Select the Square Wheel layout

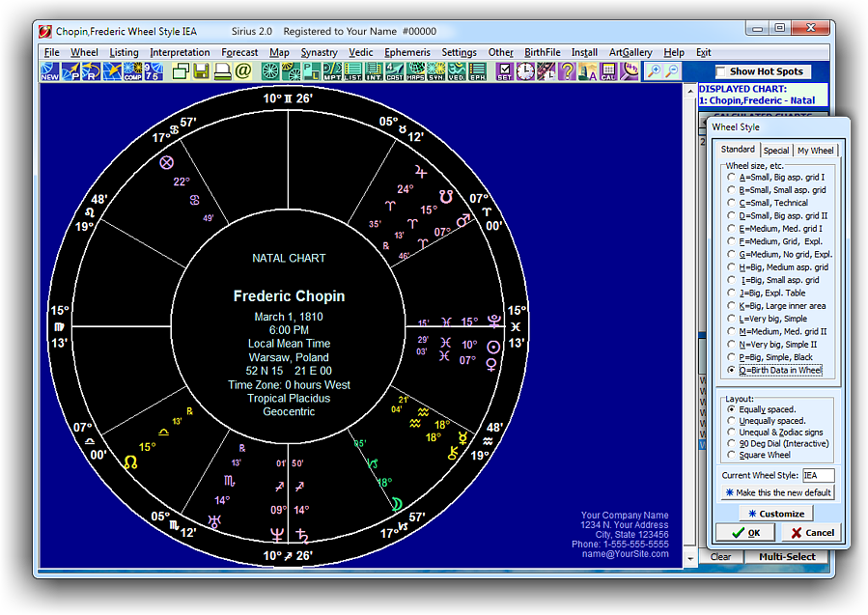coord(731,455)
